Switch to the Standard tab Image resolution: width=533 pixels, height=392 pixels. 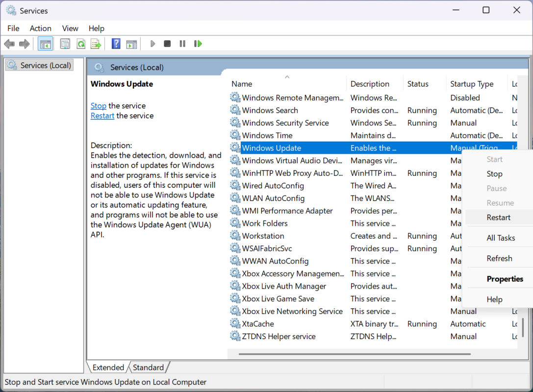[x=148, y=367]
